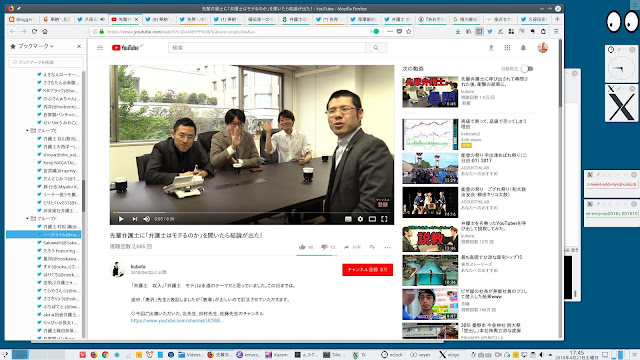Viewport: 640px width, 360px height.
Task: Focus the YouTube search field
Action: tap(267, 48)
